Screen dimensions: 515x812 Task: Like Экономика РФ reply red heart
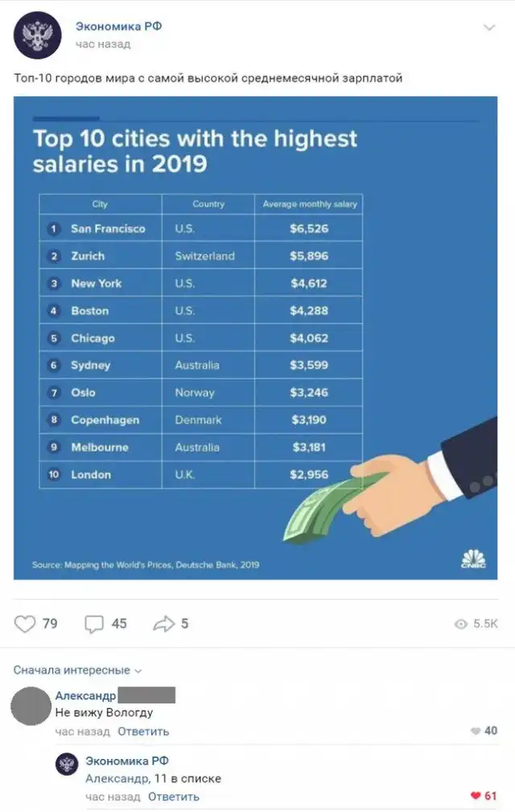coord(475,797)
